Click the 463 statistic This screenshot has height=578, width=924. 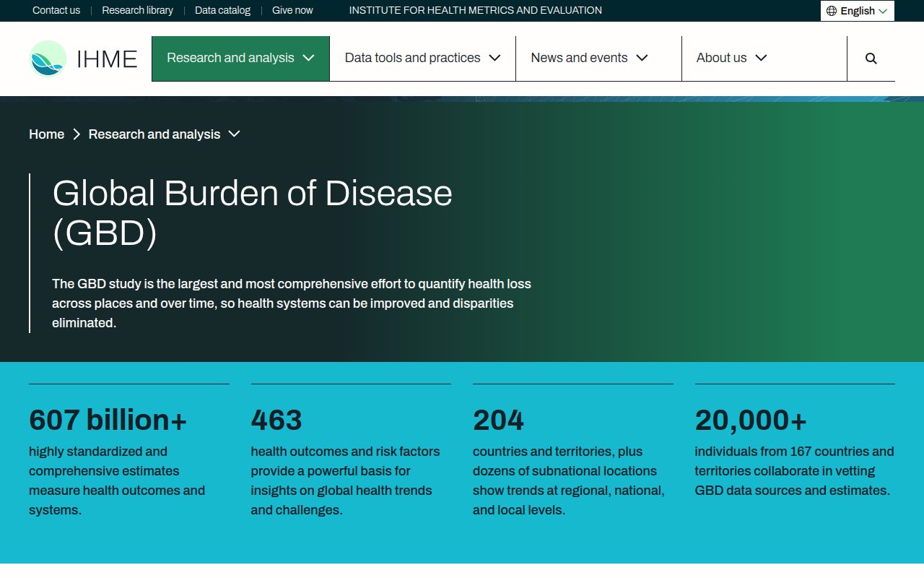(276, 420)
